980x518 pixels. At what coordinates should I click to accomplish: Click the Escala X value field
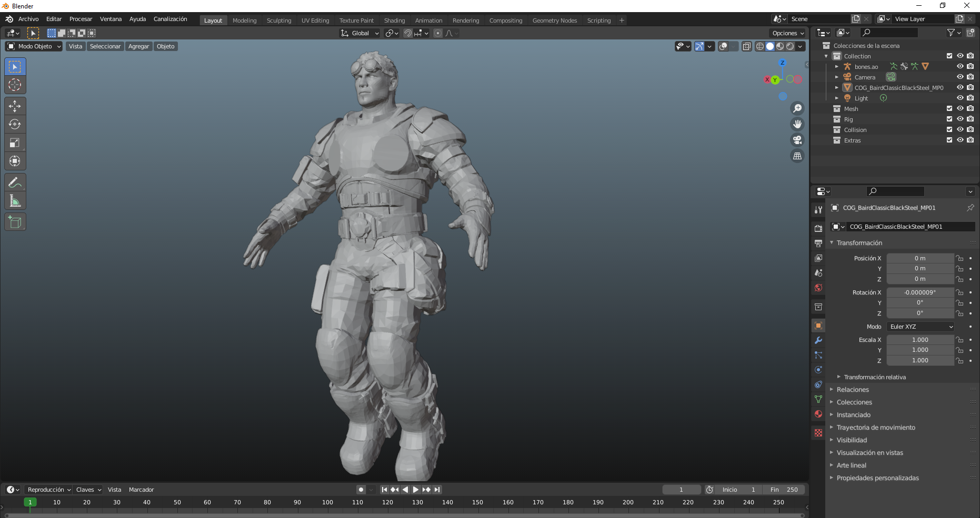pos(920,340)
